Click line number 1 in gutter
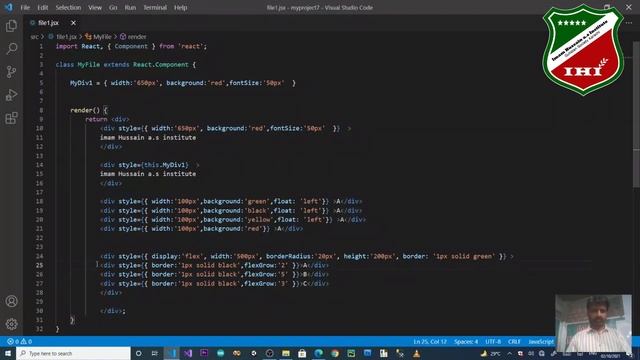The width and height of the screenshot is (640, 360). 41,46
